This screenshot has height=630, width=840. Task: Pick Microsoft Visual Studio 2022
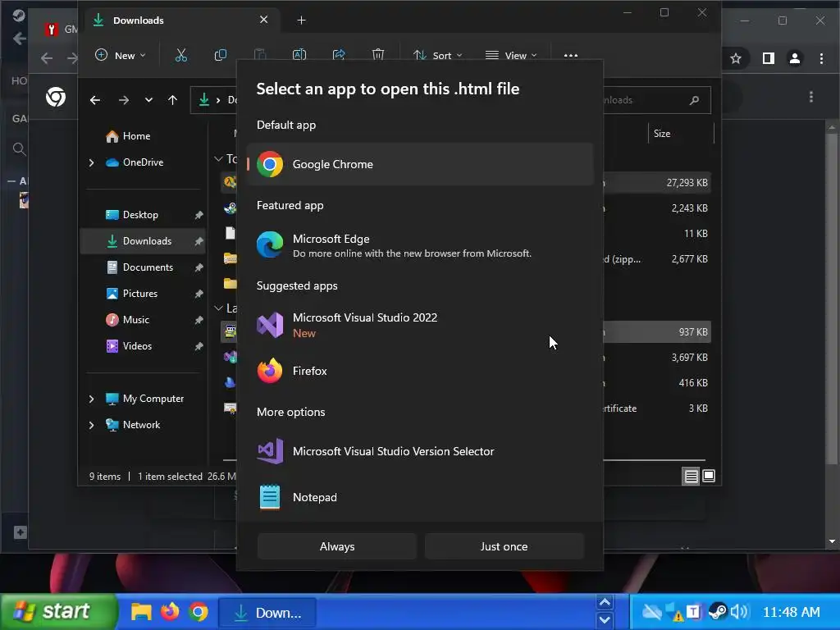[420, 325]
